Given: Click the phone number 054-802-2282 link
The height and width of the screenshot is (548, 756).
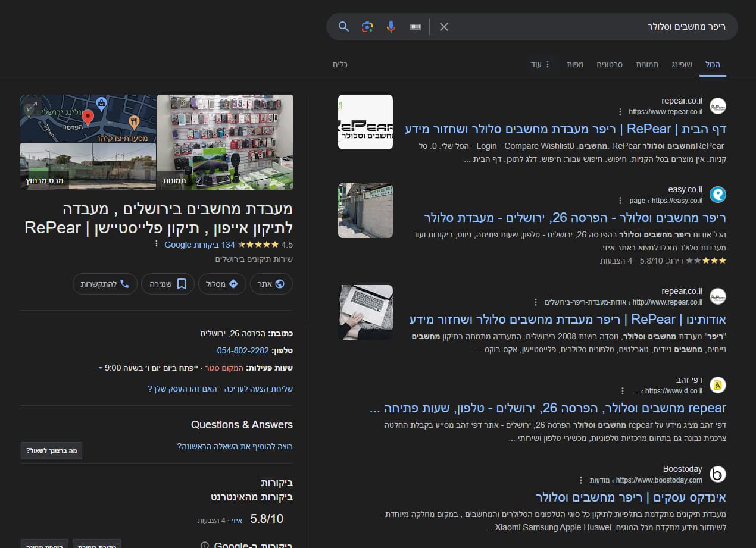Looking at the screenshot, I should click(243, 351).
